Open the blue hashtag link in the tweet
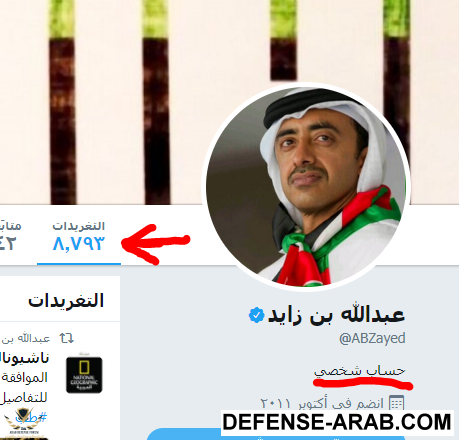This screenshot has height=440, width=459. 31,417
